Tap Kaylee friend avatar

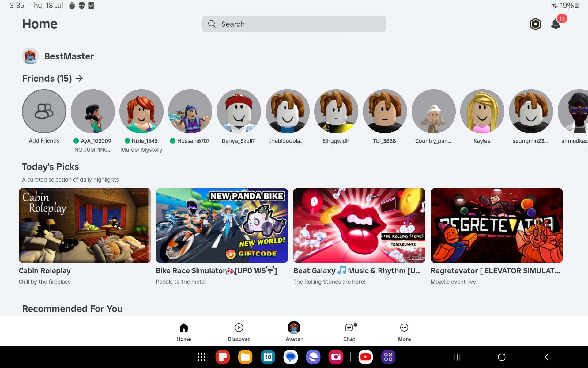(482, 111)
